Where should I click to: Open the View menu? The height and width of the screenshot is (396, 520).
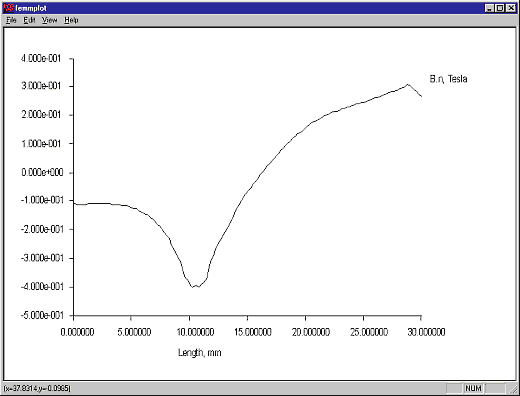click(x=49, y=20)
